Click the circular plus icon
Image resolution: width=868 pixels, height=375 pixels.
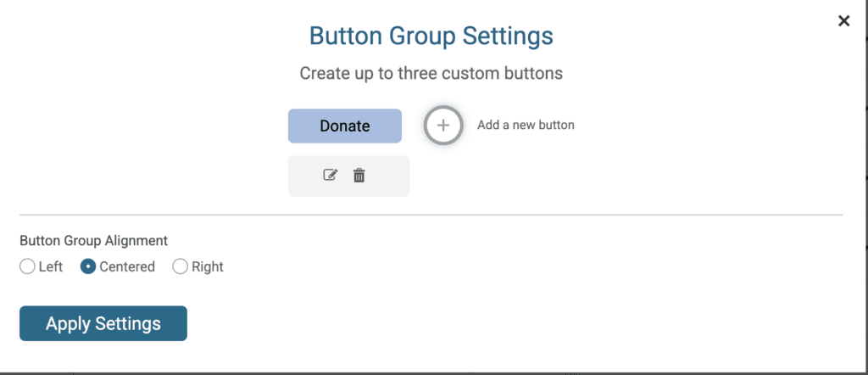442,126
